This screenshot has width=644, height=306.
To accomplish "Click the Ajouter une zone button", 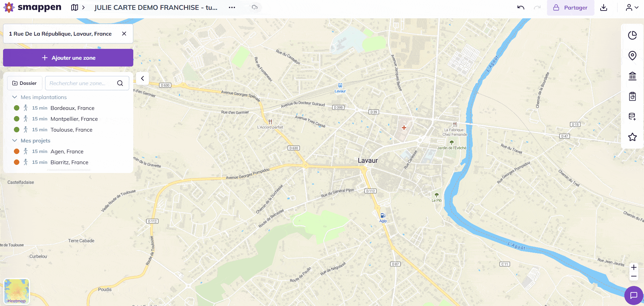I will 68,58.
